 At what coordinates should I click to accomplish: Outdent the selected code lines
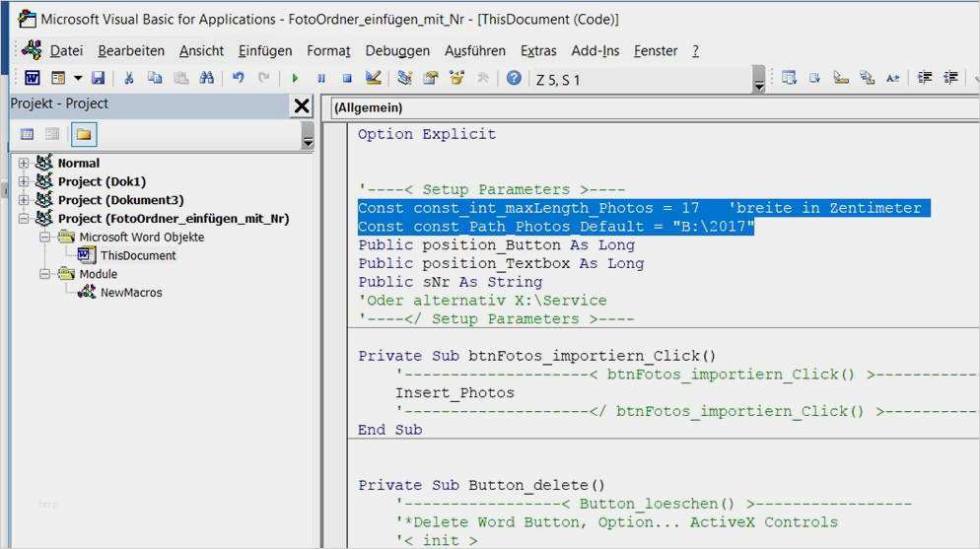950,78
